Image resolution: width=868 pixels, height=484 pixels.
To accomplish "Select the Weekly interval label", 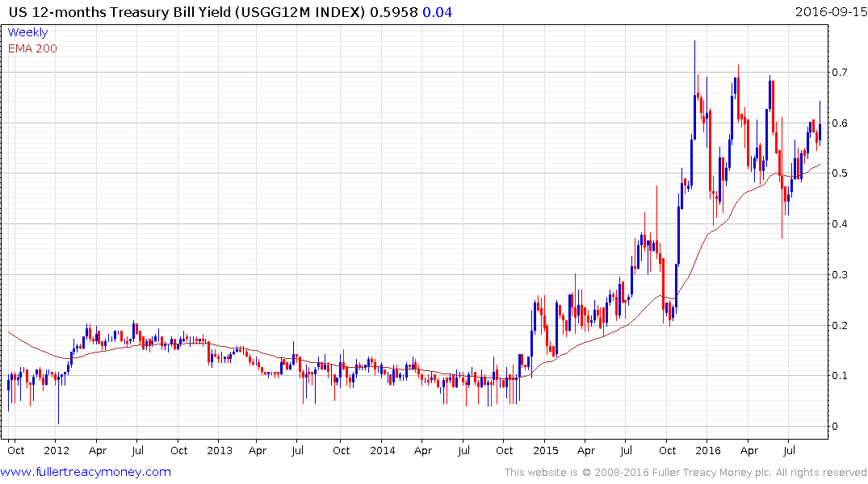I will (x=27, y=32).
